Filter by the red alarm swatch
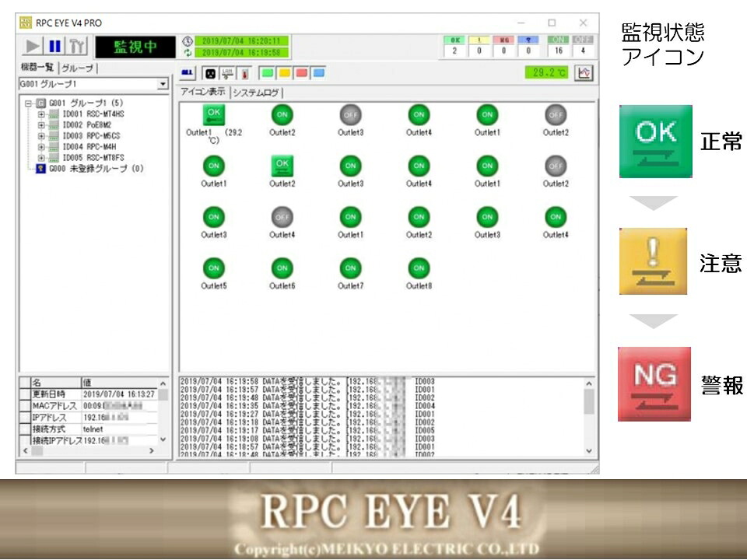747x560 pixels. point(301,73)
